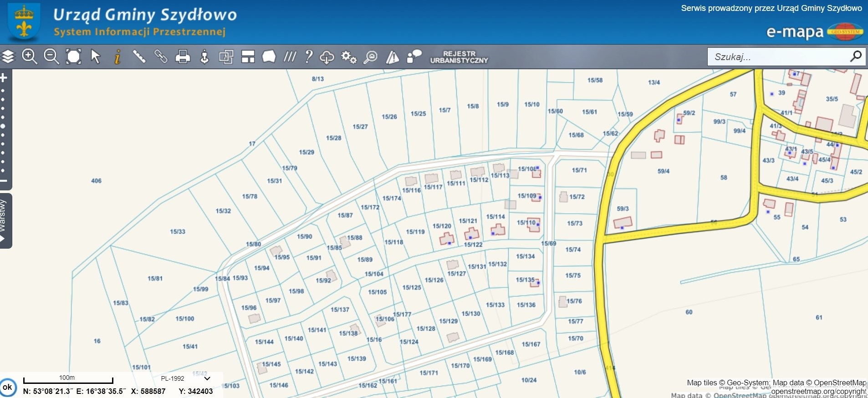Select the zoom in magnifier tool
The height and width of the screenshot is (398, 868).
[30, 57]
